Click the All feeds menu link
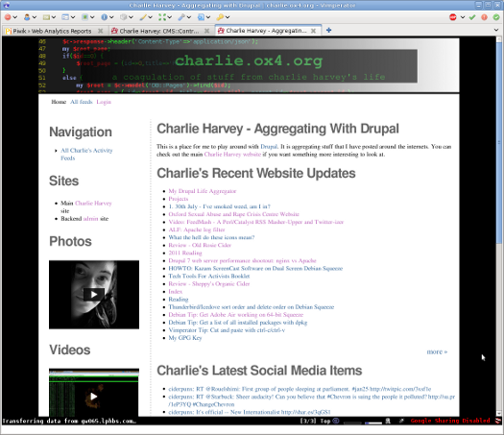Image resolution: width=504 pixels, height=435 pixels. pyautogui.click(x=82, y=102)
